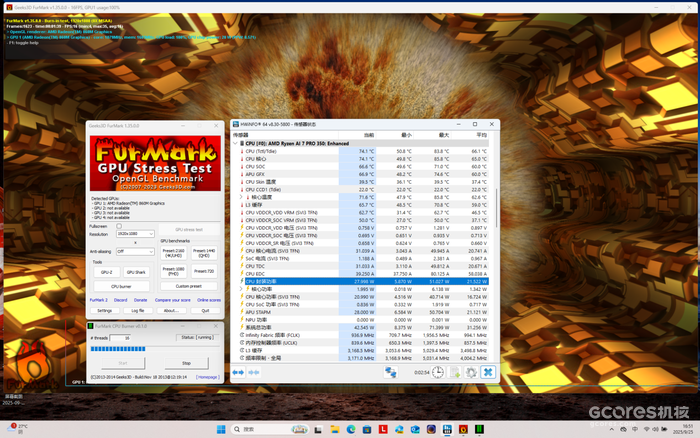Click the HWiNFO clock reset timer icon
Image resolution: width=700 pixels, height=438 pixels.
438,372
